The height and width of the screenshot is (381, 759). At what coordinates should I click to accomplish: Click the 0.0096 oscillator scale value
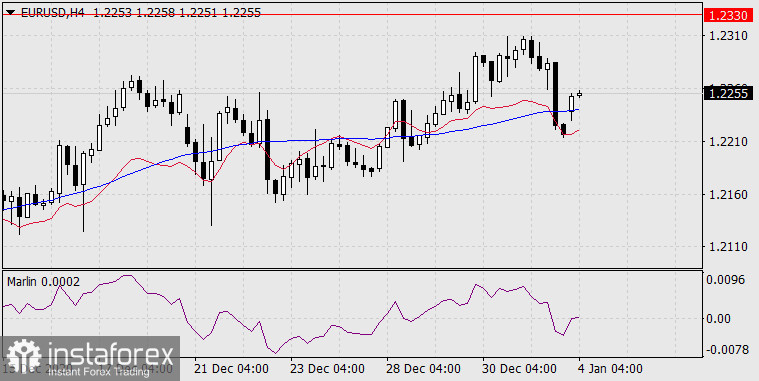(726, 280)
